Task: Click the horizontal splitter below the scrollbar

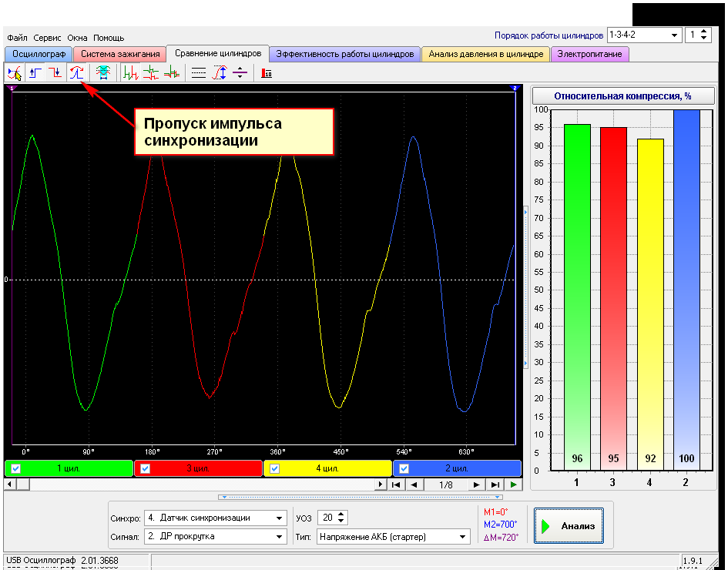Action: coord(361,497)
